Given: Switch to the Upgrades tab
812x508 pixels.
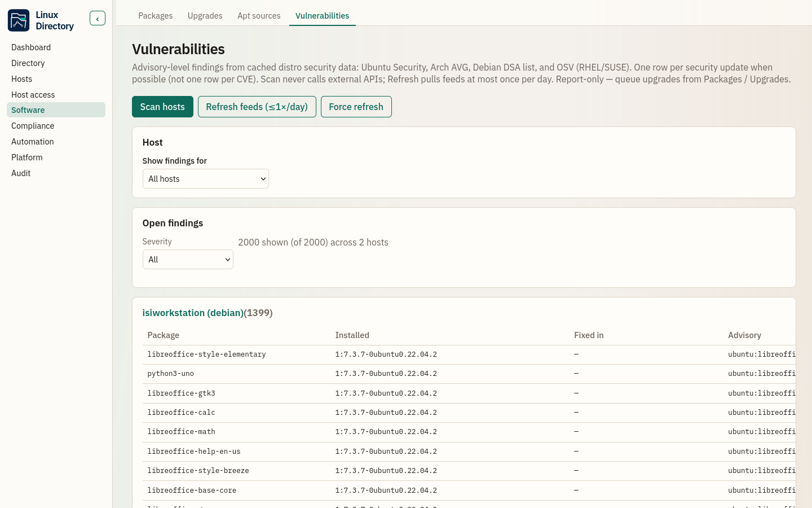Looking at the screenshot, I should [205, 16].
